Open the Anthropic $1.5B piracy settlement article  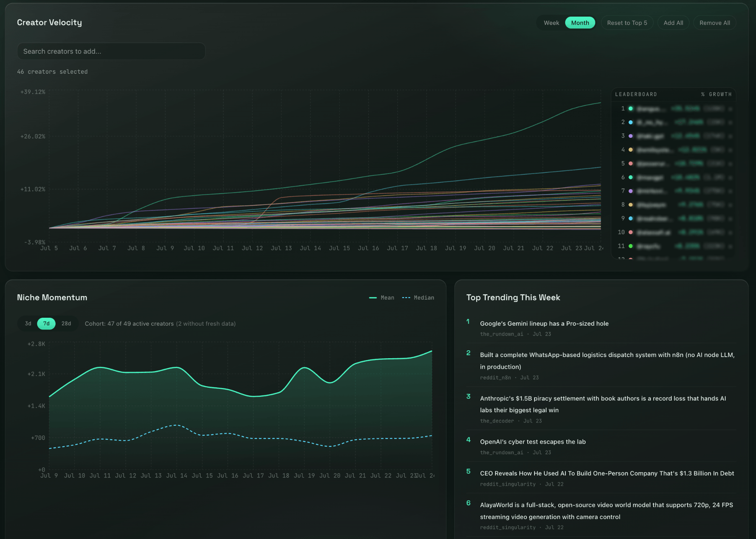pyautogui.click(x=603, y=404)
